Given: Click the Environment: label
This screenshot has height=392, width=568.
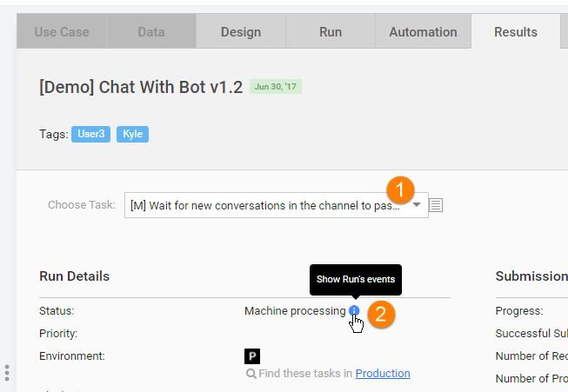Looking at the screenshot, I should click(x=72, y=356).
